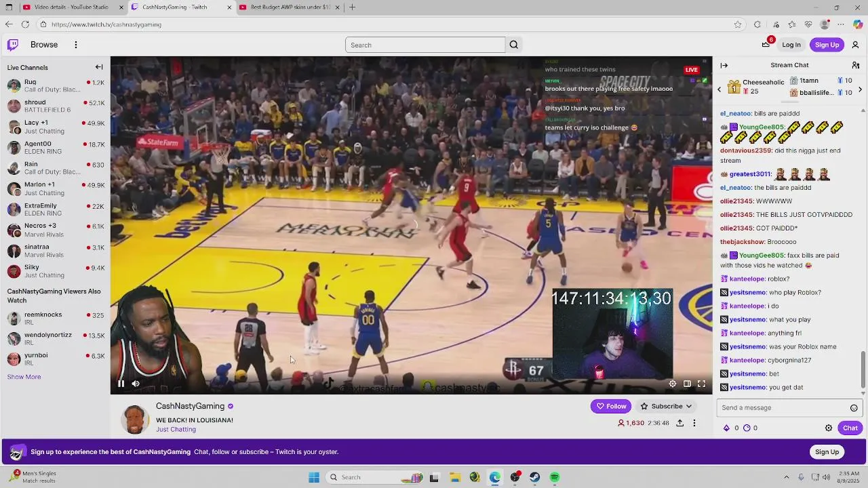Viewport: 868px width, 488px height.
Task: Toggle theatre mode on the player
Action: 687,384
